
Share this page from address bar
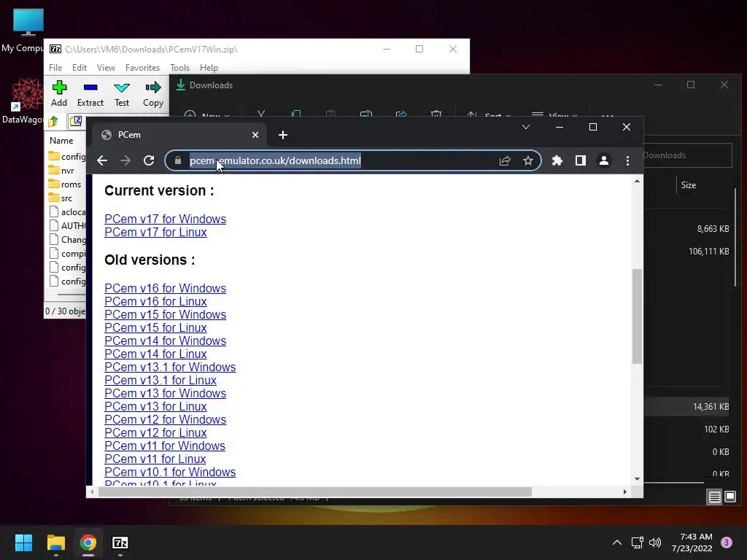click(x=505, y=160)
